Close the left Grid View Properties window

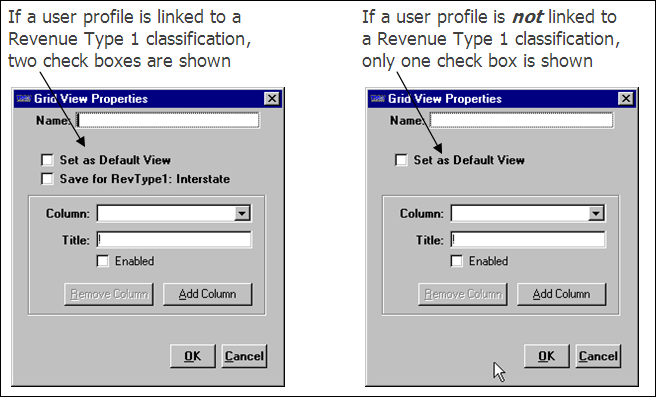point(272,99)
